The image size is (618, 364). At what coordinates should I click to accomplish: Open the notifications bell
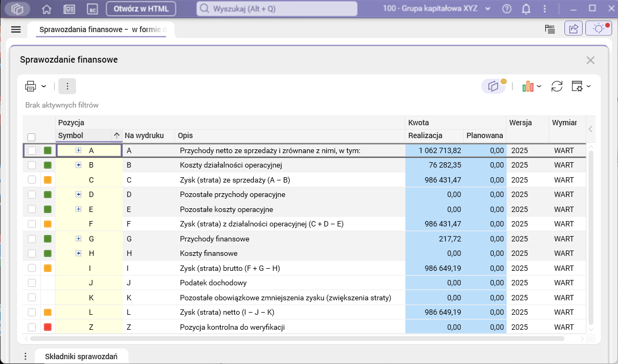(526, 9)
